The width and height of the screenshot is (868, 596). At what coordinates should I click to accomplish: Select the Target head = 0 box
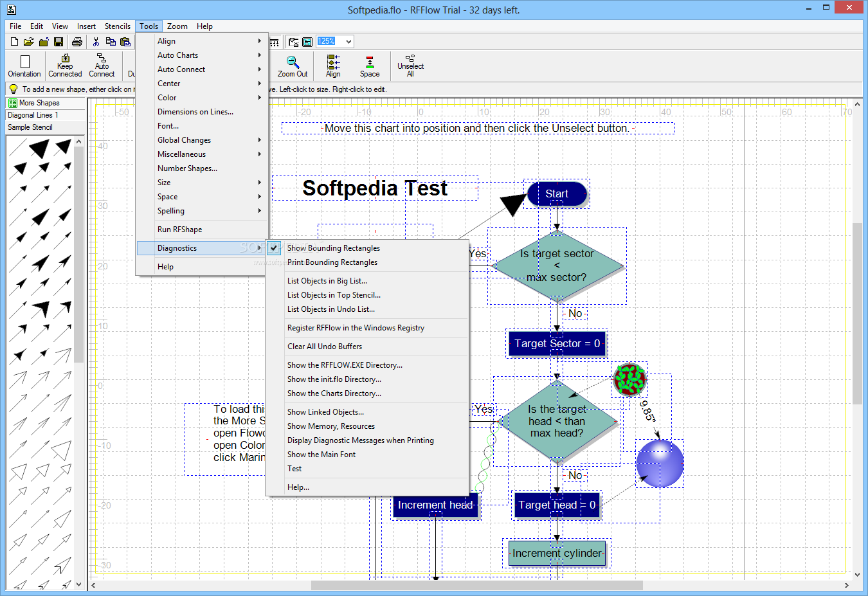[x=557, y=505]
